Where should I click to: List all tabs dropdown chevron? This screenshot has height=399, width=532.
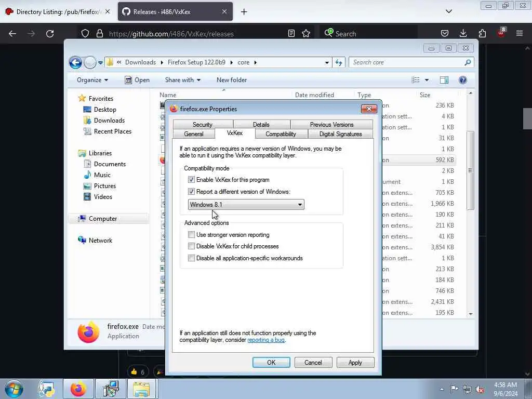[x=448, y=11]
